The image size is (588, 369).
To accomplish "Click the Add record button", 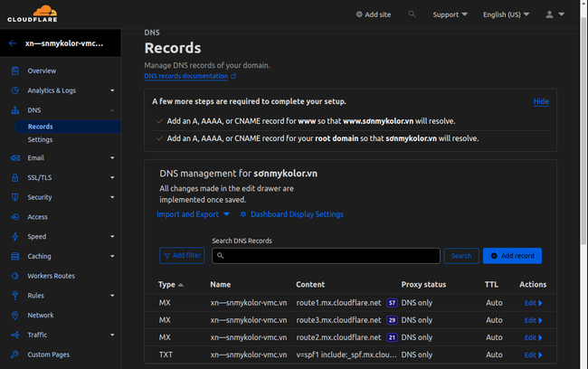I will (512, 256).
